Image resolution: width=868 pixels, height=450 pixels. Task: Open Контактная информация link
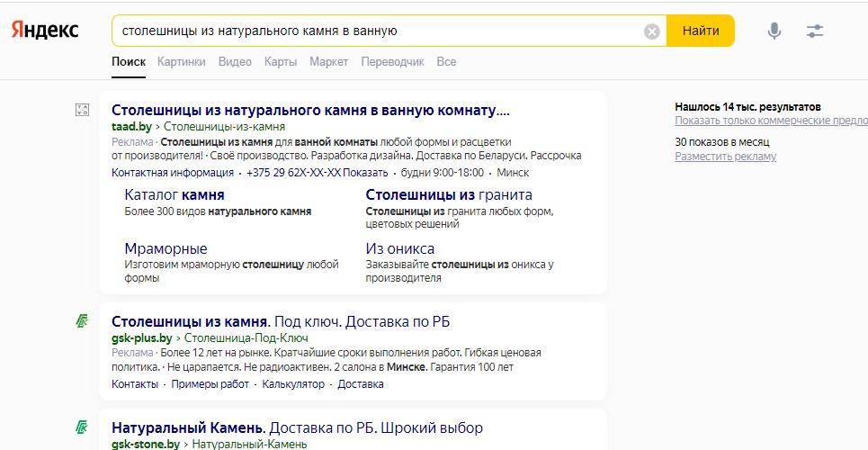coord(172,173)
